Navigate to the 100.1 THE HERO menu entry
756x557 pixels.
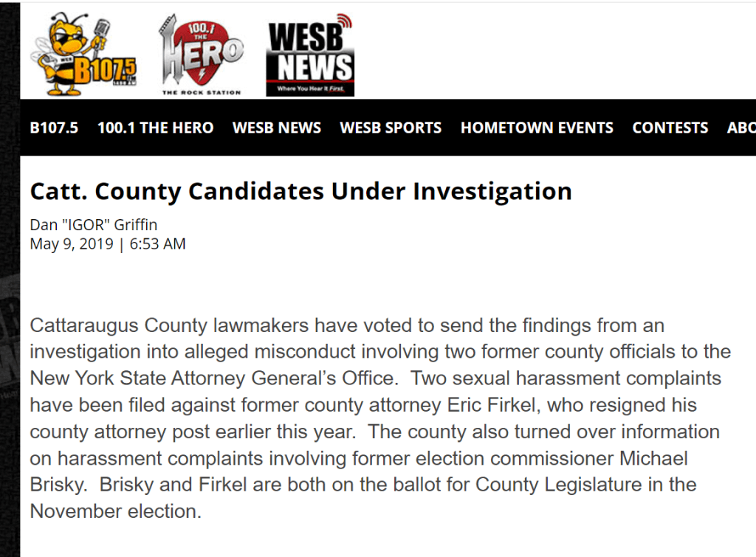(x=155, y=128)
